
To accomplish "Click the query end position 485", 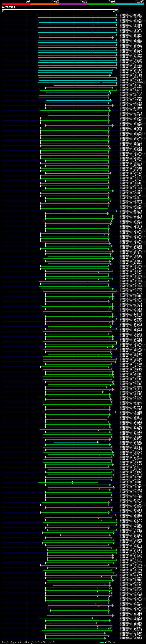I will (115, 11).
